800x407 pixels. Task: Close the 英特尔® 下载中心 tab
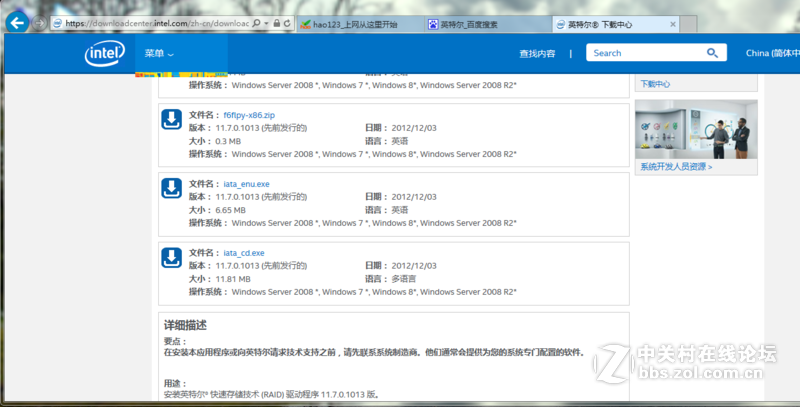click(x=672, y=24)
